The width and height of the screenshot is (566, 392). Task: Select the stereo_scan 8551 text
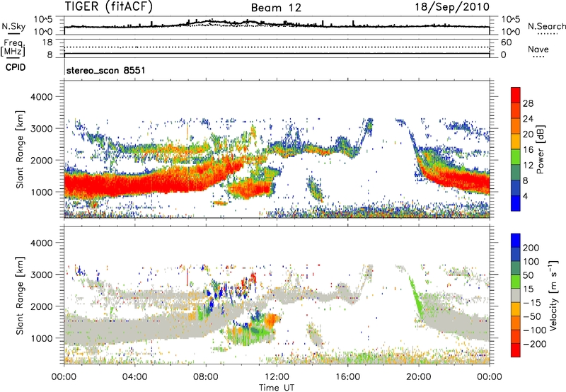(x=105, y=70)
